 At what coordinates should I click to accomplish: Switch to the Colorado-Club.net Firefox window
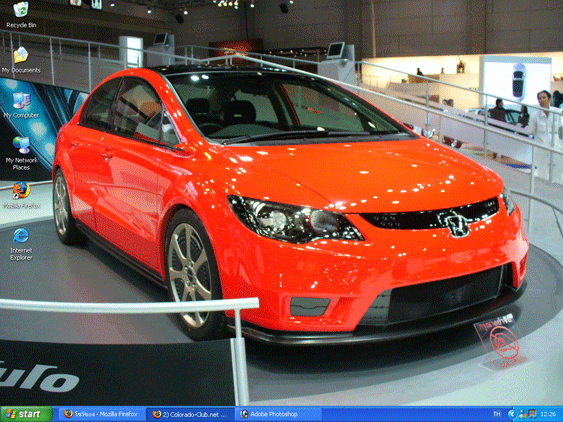190,414
